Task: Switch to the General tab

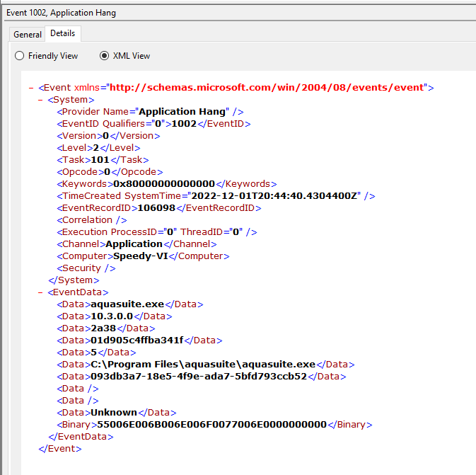Action: [x=28, y=35]
